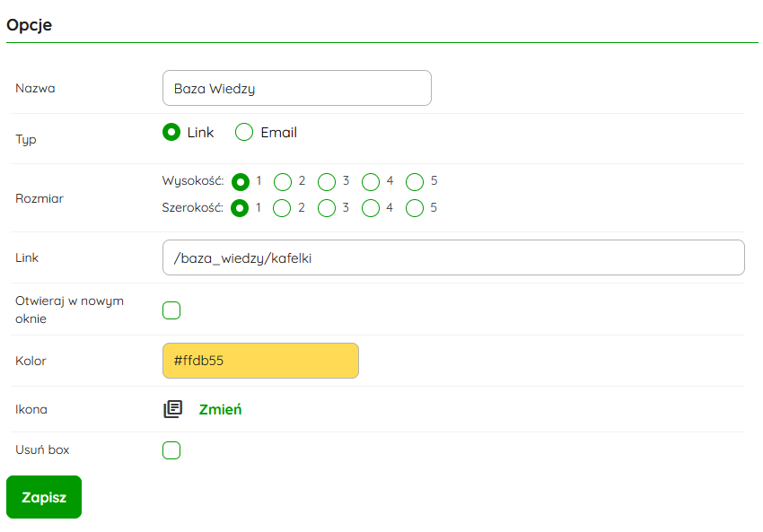This screenshot has height=532, width=763.
Task: Set Wysokość to 4
Action: coord(371,182)
